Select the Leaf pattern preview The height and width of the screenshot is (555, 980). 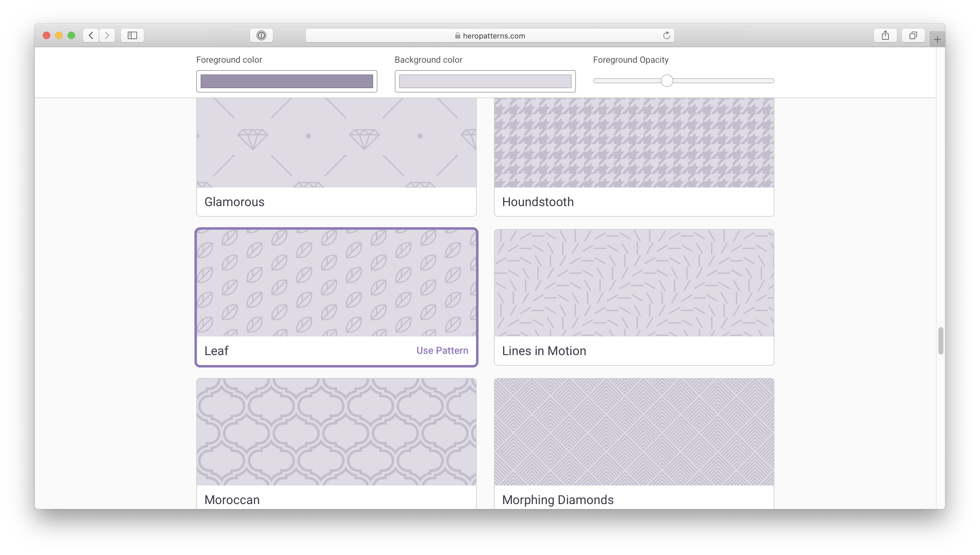coord(336,283)
